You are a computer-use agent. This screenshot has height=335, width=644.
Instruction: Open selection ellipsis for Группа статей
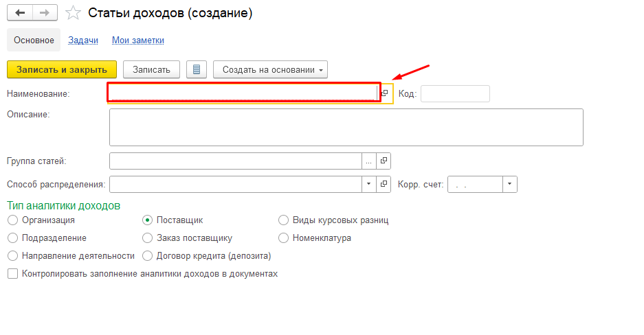[x=369, y=161]
